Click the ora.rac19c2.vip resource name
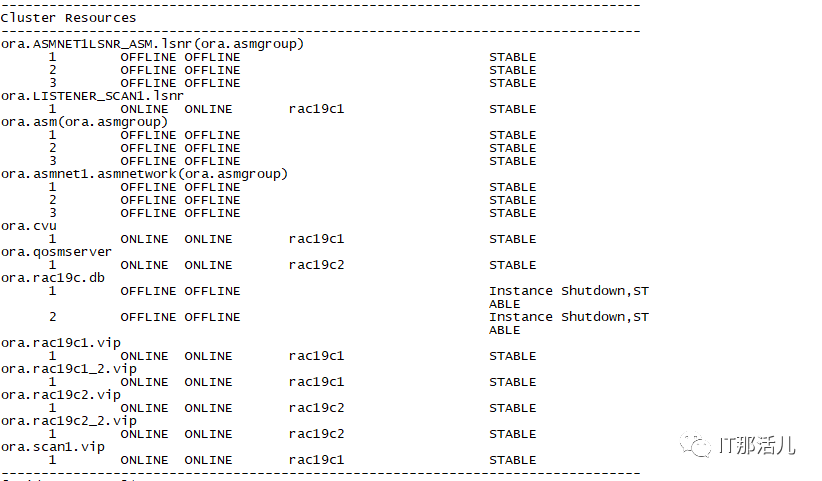This screenshot has height=481, width=822. [x=60, y=395]
